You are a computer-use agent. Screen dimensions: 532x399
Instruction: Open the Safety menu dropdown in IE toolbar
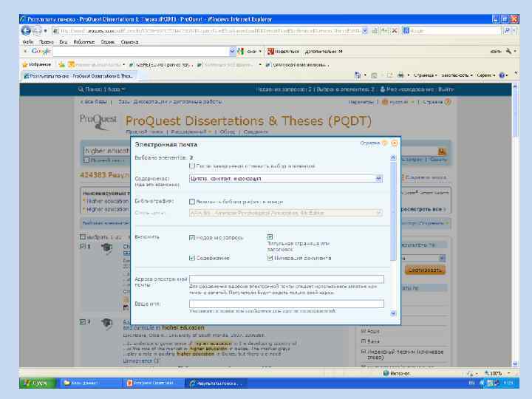point(457,75)
